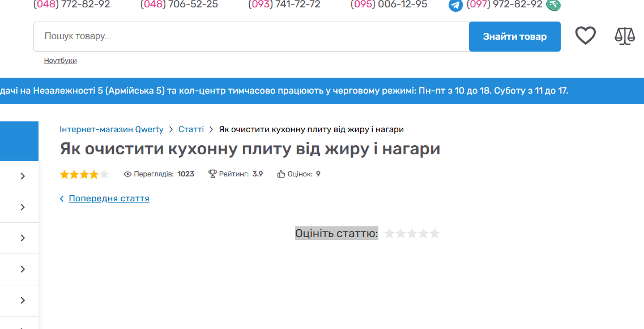Click the thumbs-up icon beside Оцінок
This screenshot has height=329, width=644.
pos(281,174)
